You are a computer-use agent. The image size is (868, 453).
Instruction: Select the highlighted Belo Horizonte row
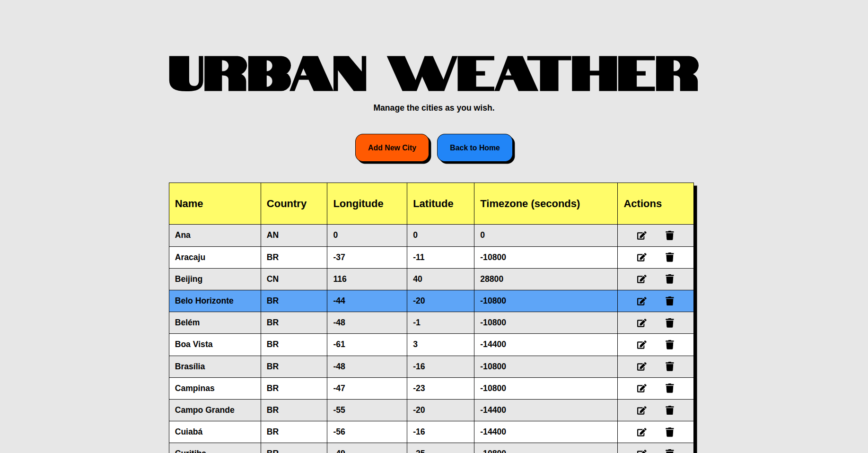point(331,301)
